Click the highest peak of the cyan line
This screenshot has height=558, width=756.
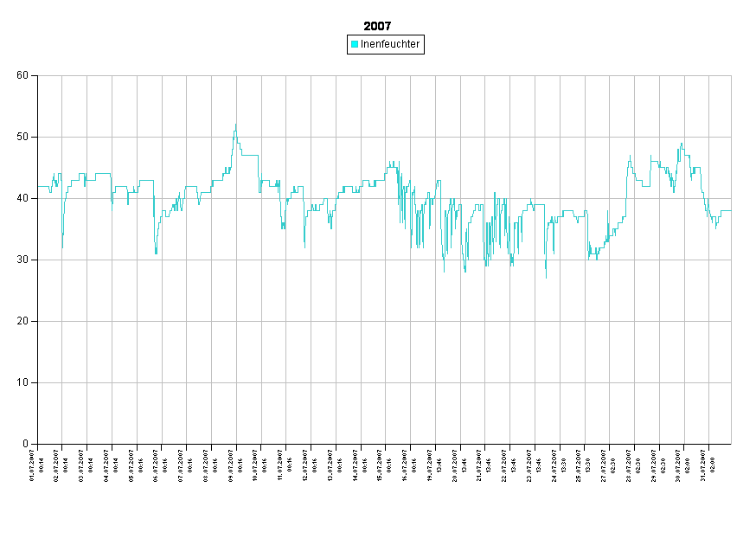pyautogui.click(x=235, y=125)
